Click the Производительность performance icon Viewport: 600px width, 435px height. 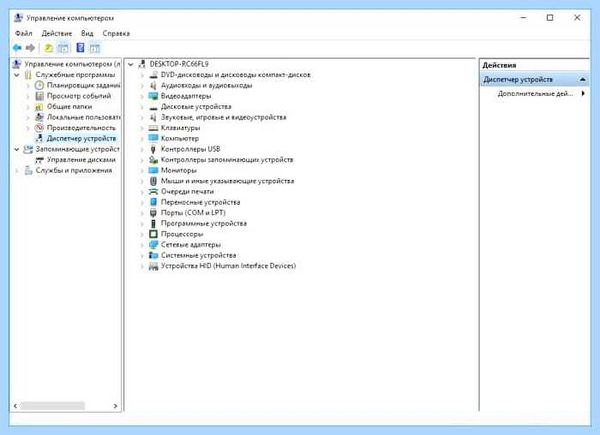click(39, 128)
